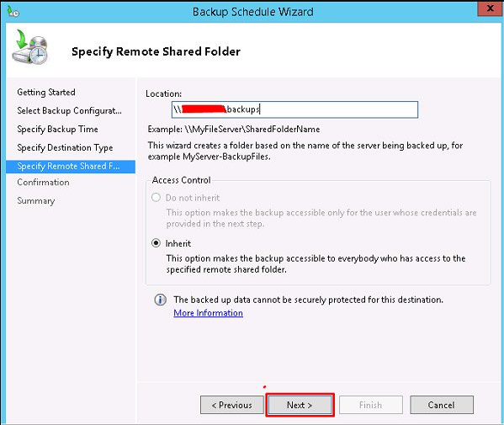Open Specify Destination Type step
This screenshot has width=504, height=425.
click(x=65, y=147)
